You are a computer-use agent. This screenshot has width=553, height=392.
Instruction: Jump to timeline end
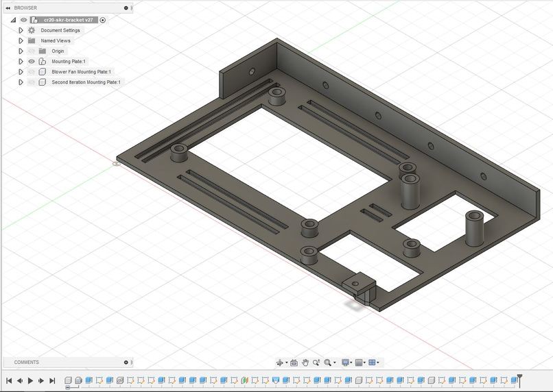pyautogui.click(x=52, y=380)
